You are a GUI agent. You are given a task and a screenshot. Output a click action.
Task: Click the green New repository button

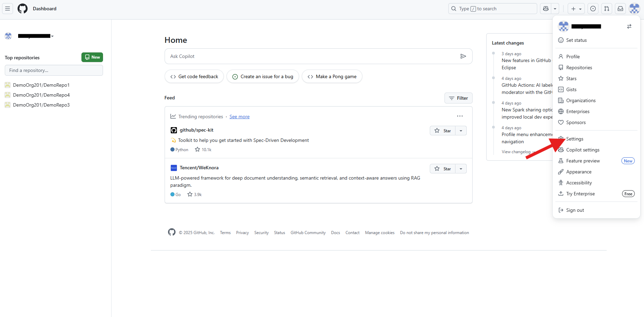tap(92, 57)
